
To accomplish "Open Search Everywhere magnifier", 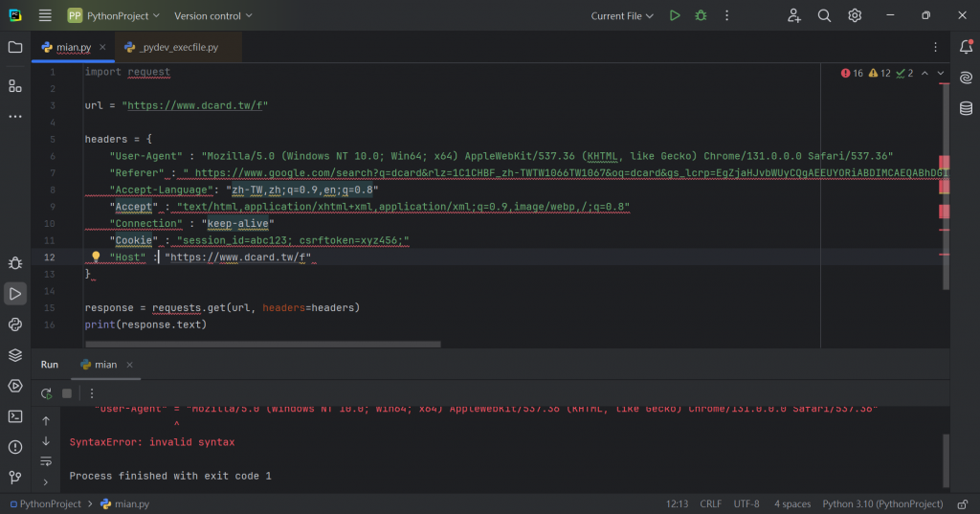I will (824, 15).
